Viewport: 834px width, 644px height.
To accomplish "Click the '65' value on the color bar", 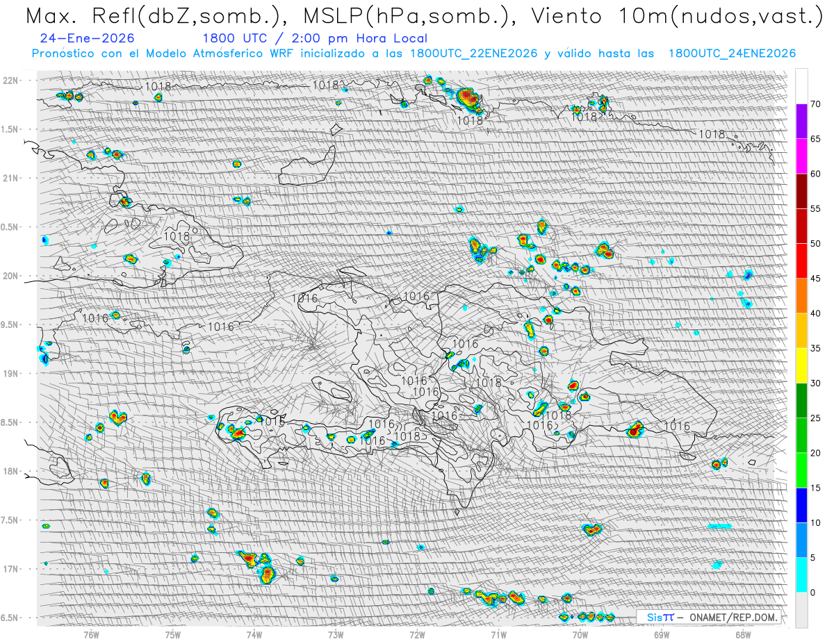I will click(815, 139).
